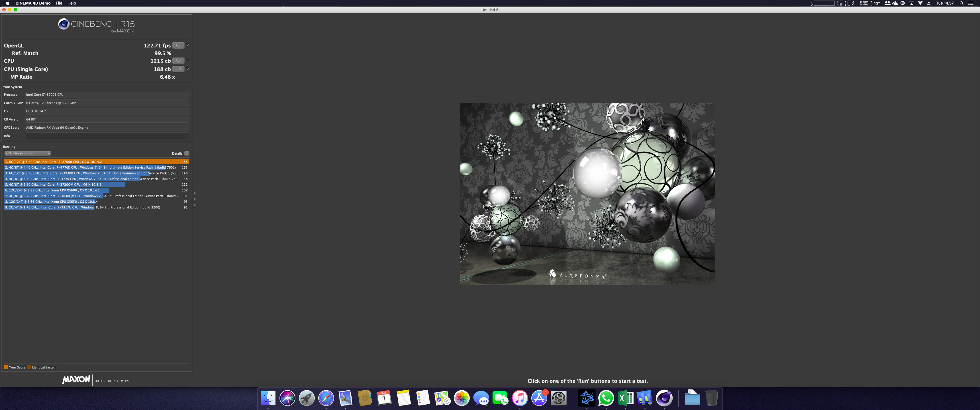
Task: Open Battle.net app in the dock
Action: (x=587, y=398)
